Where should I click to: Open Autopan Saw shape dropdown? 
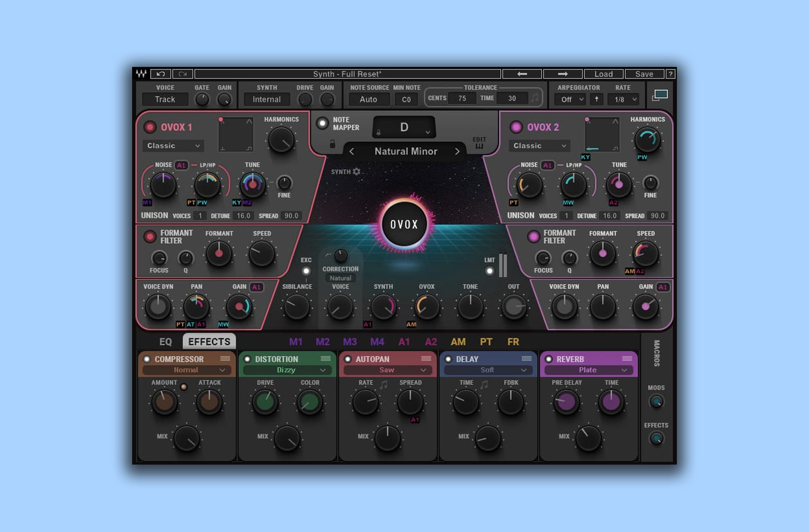[x=387, y=370]
